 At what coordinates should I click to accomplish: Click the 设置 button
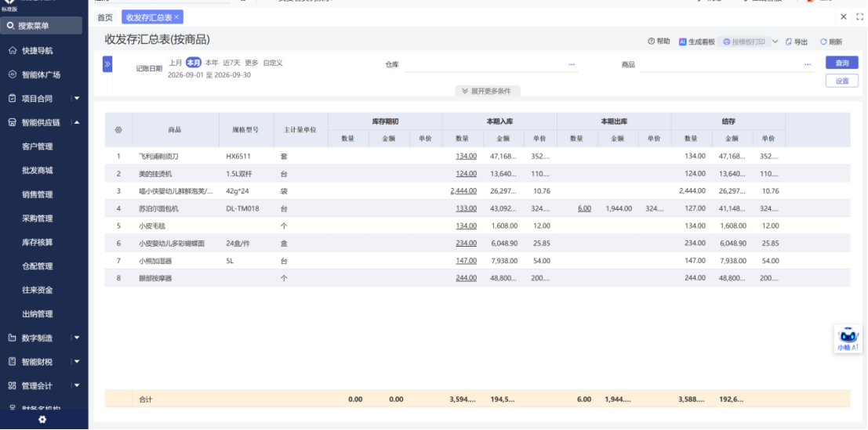pyautogui.click(x=842, y=81)
